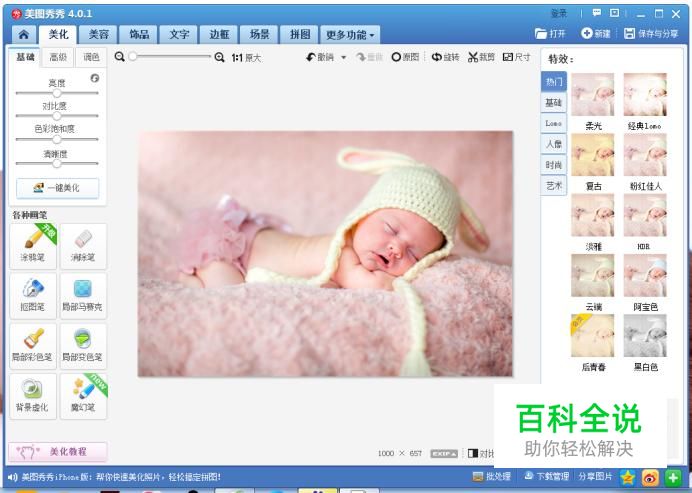692x493 pixels.
Task: Open the 背景虚化 background blur tool
Action: [x=33, y=396]
